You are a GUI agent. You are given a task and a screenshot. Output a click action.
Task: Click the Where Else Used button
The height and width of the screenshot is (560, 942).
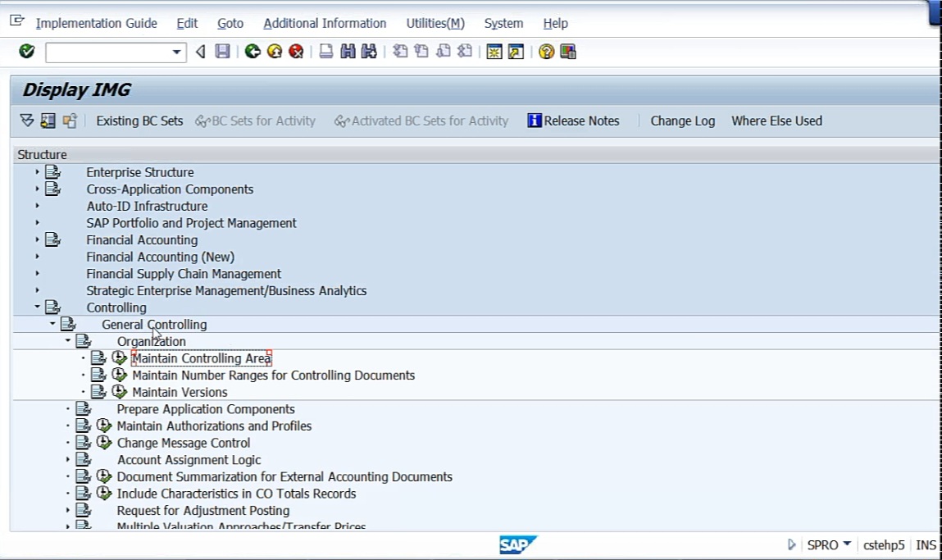(776, 121)
